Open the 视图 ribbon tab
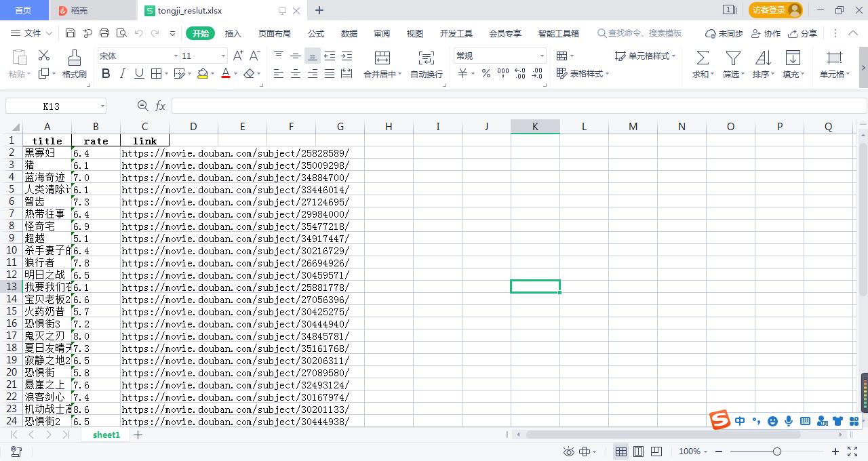The width and height of the screenshot is (868, 461). click(415, 33)
